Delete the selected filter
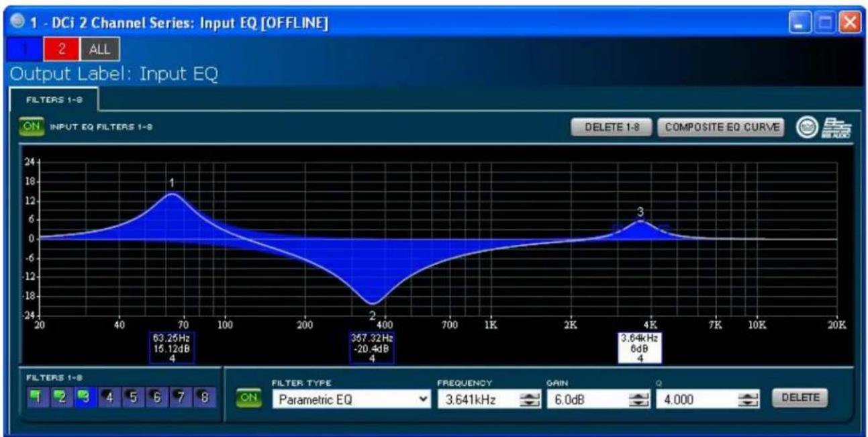Image resolution: width=868 pixels, height=437 pixels. click(799, 398)
